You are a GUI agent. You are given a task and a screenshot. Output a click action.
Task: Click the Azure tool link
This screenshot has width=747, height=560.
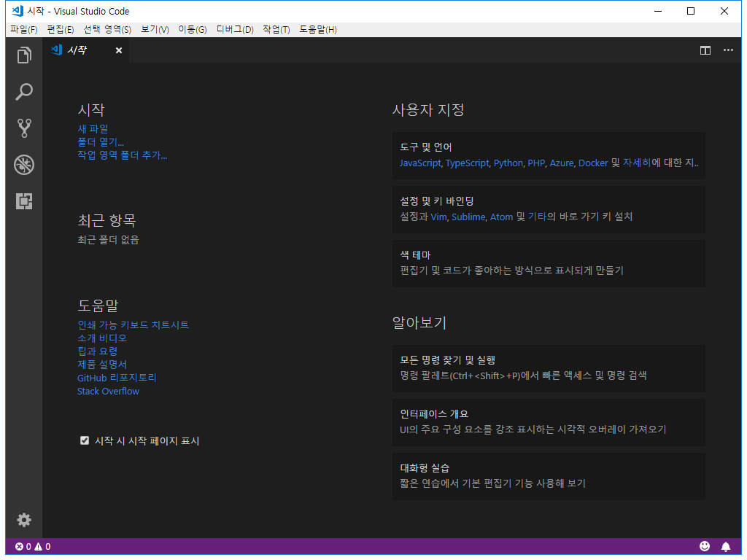coord(562,163)
